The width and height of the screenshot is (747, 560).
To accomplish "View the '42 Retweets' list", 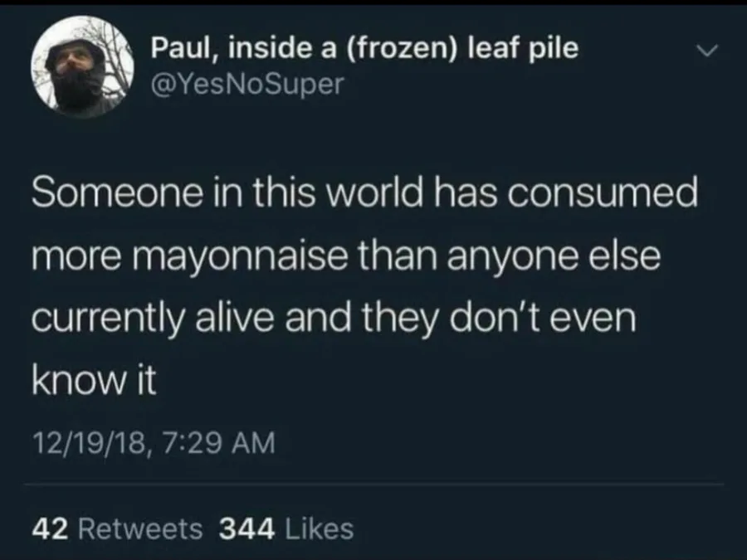I will 118,528.
